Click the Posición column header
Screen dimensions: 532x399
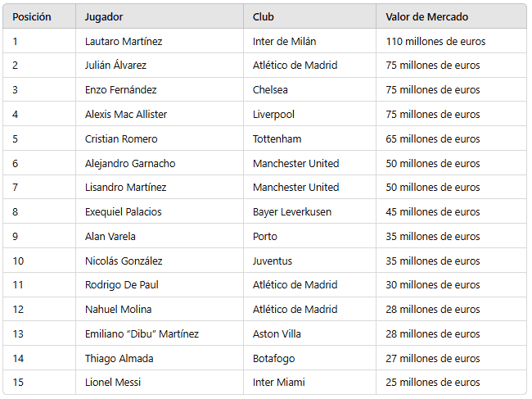pyautogui.click(x=32, y=17)
